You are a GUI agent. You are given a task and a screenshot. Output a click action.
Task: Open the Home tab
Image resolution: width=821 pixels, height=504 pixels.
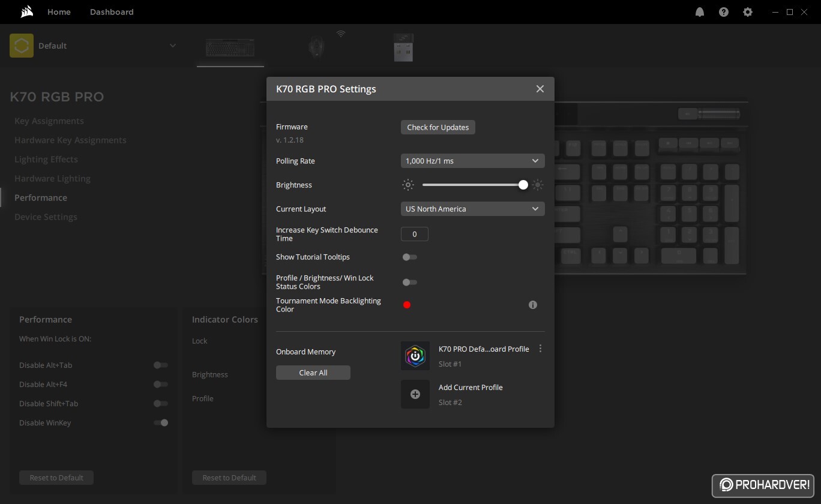tap(59, 12)
